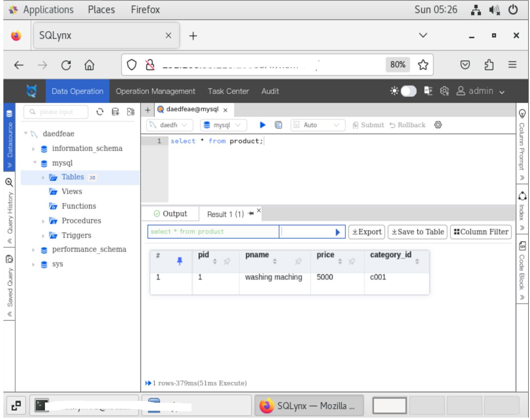The height and width of the screenshot is (420, 530).
Task: Sort by the category_id column
Action: click(417, 261)
